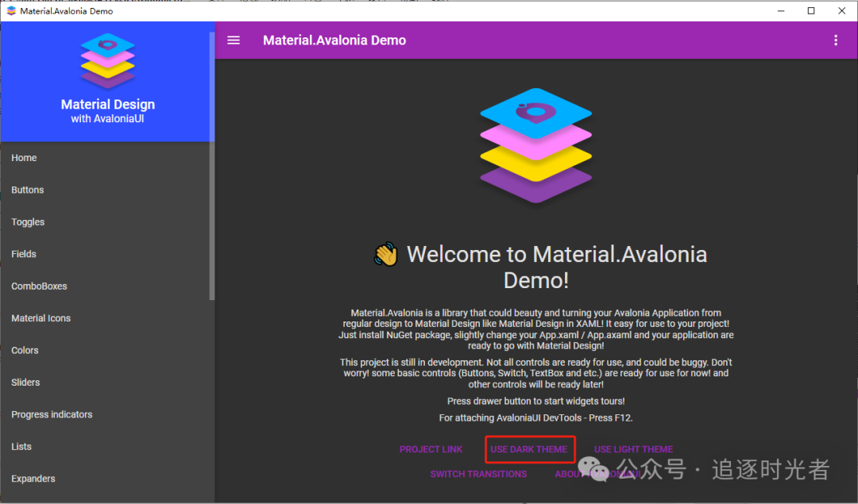Select Home in the sidebar
Image resolution: width=858 pixels, height=504 pixels.
[x=24, y=157]
